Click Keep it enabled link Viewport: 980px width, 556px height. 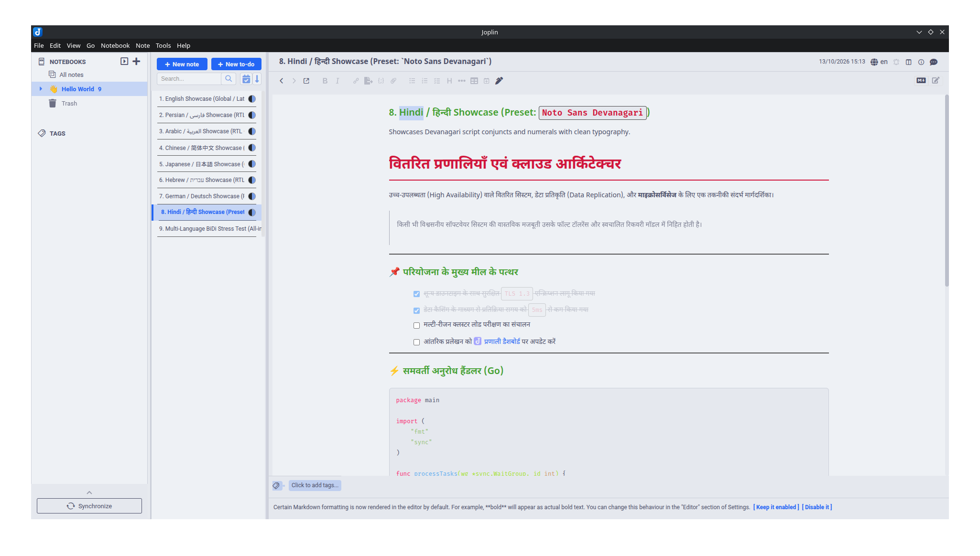[x=776, y=507]
